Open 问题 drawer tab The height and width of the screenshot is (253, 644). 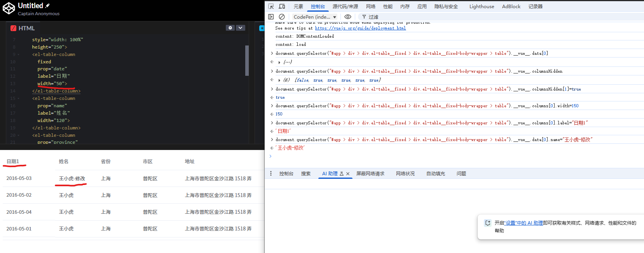click(x=461, y=173)
